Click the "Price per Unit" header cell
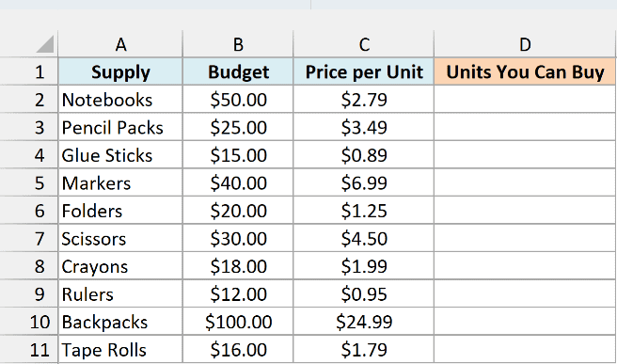Viewport: 617px width, 364px height. (364, 71)
